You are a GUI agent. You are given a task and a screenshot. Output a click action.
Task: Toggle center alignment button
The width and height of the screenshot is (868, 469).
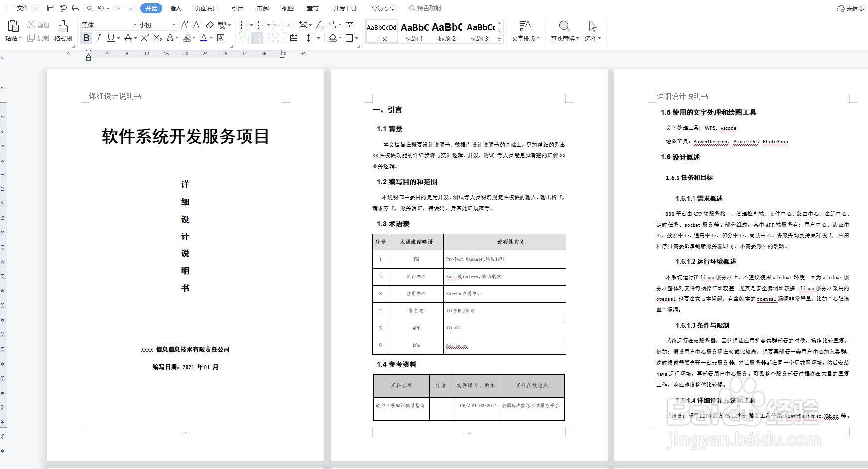coord(257,38)
